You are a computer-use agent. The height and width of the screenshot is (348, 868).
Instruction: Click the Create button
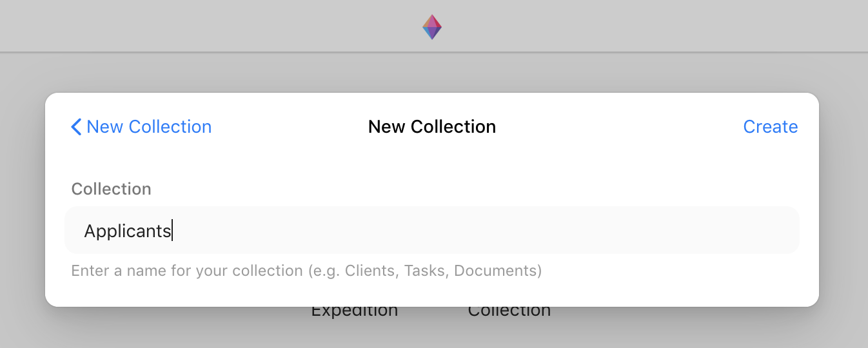click(771, 127)
